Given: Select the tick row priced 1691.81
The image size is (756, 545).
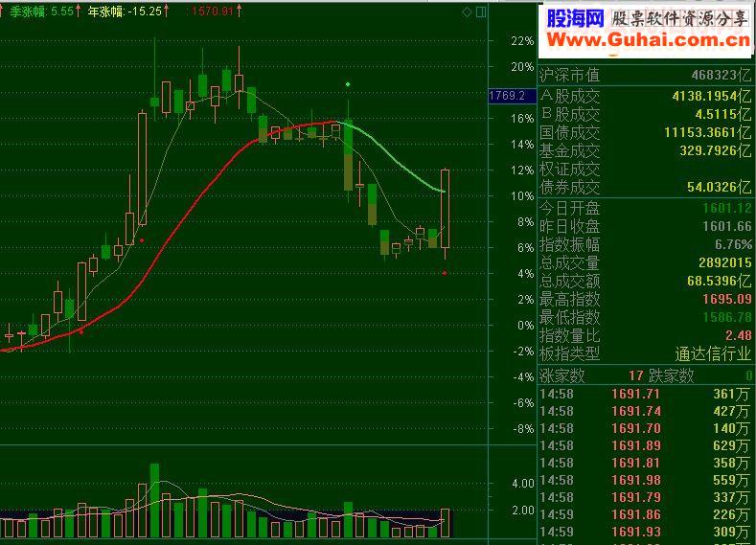Looking at the screenshot, I should [646, 463].
